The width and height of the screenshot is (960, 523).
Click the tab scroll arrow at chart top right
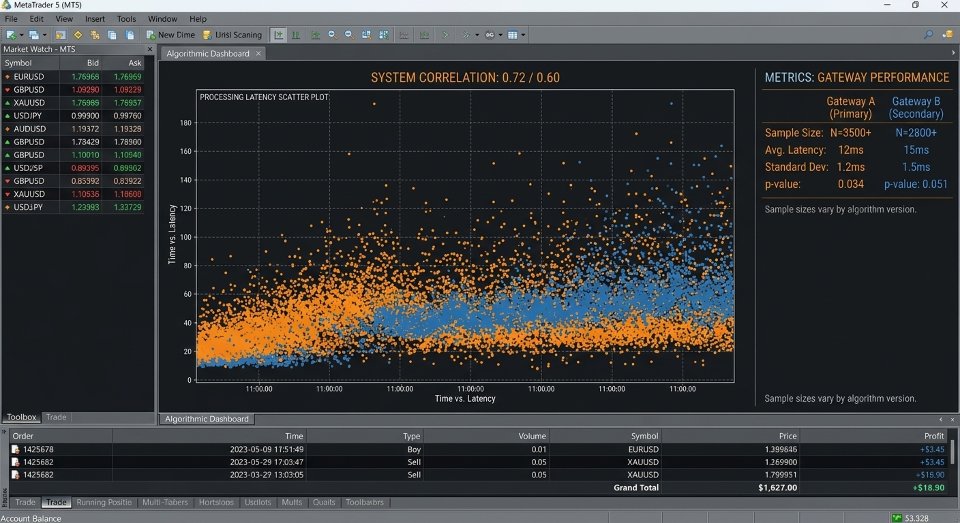[x=953, y=53]
